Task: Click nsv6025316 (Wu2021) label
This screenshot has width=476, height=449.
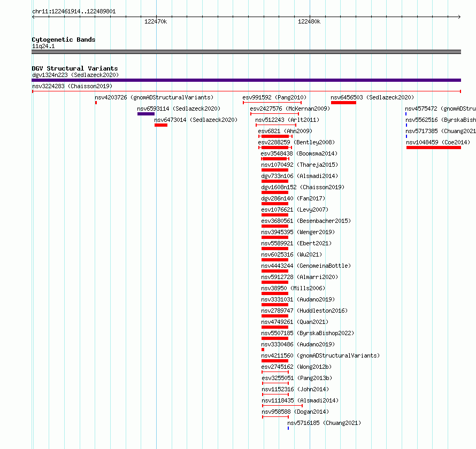Action: pos(291,254)
